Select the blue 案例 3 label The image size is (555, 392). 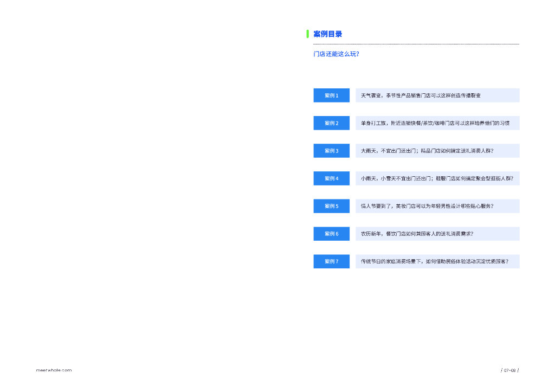(x=331, y=151)
